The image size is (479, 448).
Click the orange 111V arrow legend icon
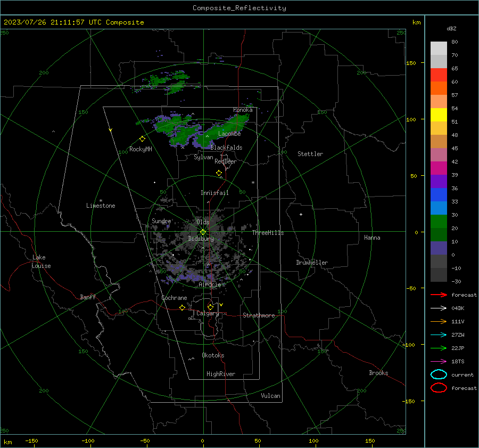pos(439,321)
